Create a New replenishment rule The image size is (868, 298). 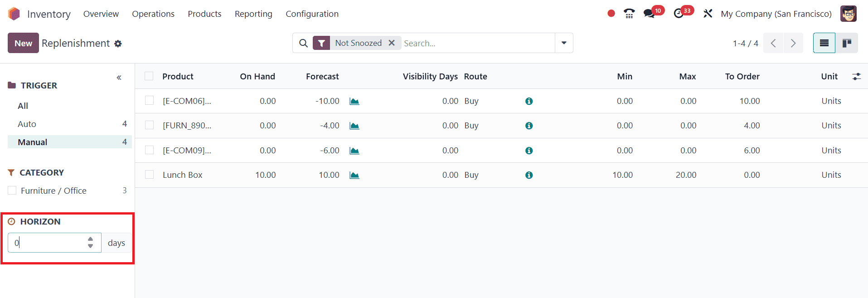click(x=23, y=43)
